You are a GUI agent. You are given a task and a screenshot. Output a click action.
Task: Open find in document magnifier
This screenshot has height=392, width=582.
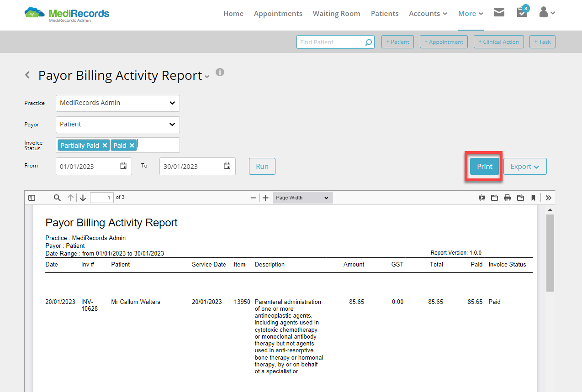(x=57, y=198)
